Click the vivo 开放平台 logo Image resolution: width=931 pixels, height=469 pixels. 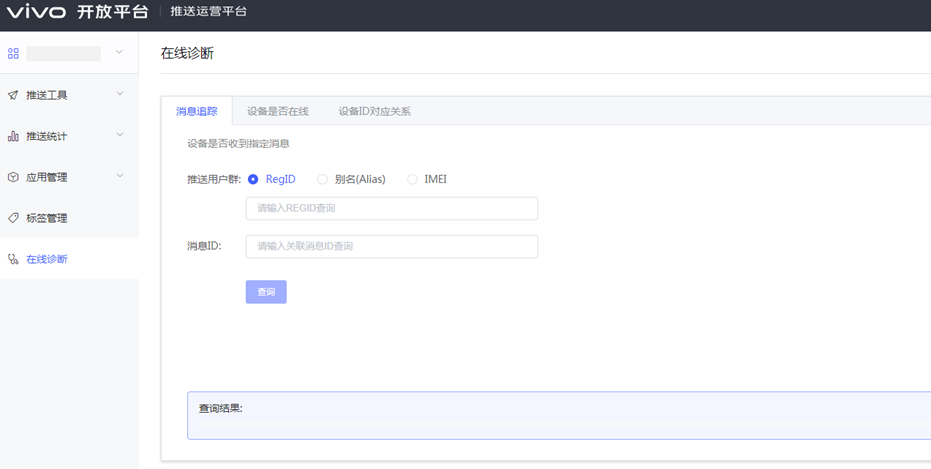point(77,11)
